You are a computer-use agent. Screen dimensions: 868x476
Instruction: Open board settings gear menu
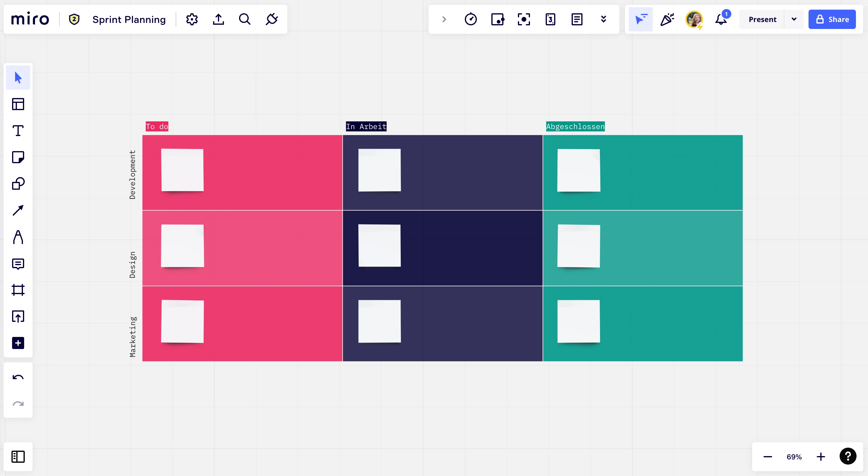pyautogui.click(x=192, y=19)
